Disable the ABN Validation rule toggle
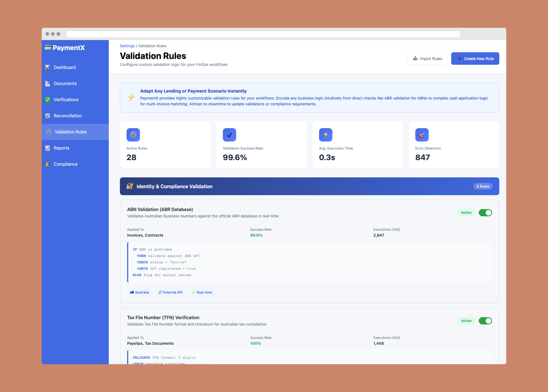 pos(485,213)
